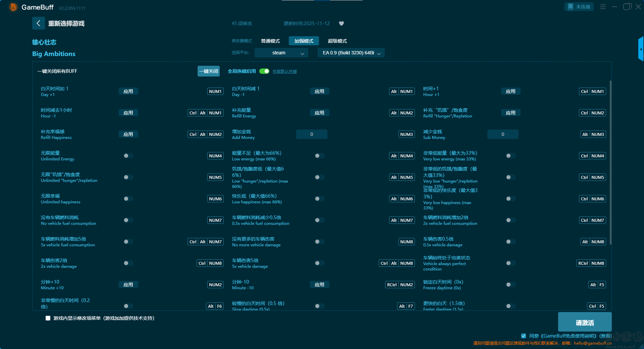Toggle 0.5x vehicle fuel consumption switch
The height and width of the screenshot is (349, 644).
pyautogui.click(x=319, y=220)
